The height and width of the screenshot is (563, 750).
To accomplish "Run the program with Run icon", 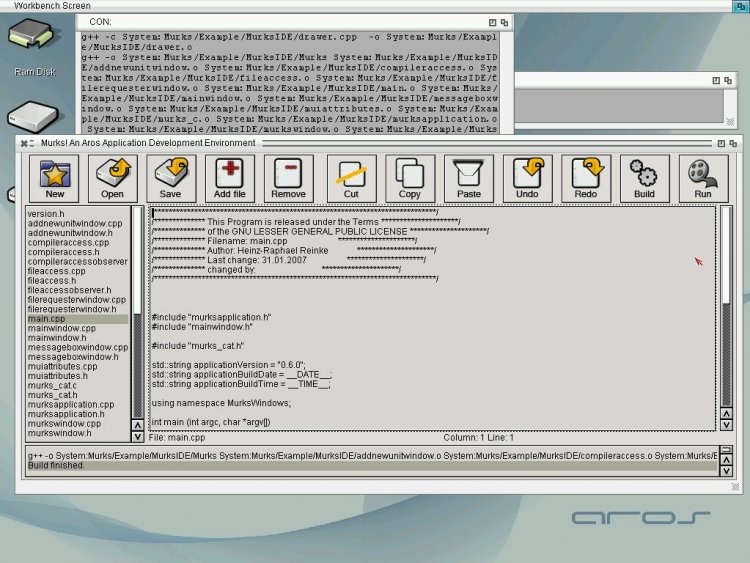I will pyautogui.click(x=703, y=178).
